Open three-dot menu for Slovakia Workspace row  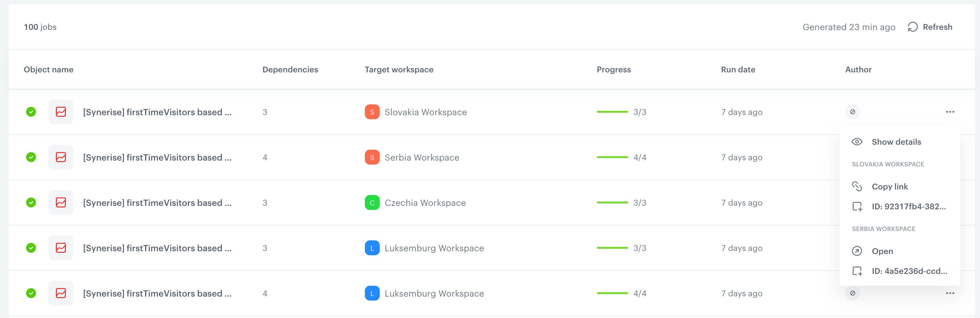(x=950, y=112)
